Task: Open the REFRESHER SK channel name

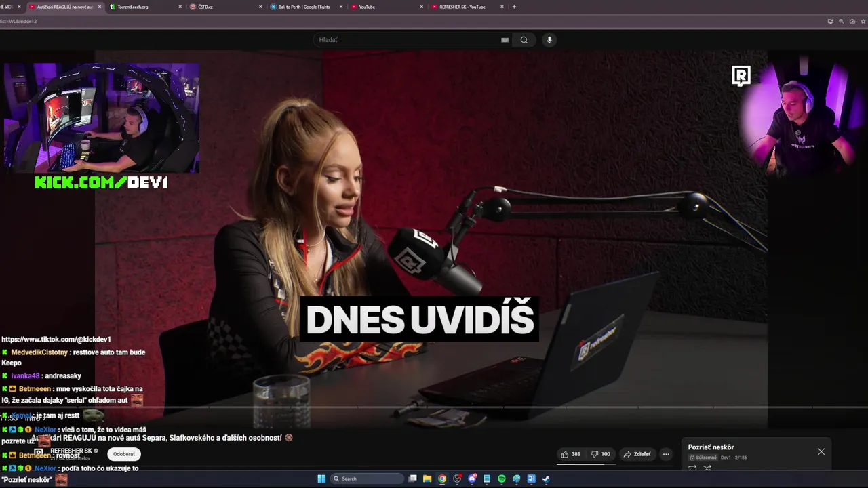Action: [x=71, y=451]
